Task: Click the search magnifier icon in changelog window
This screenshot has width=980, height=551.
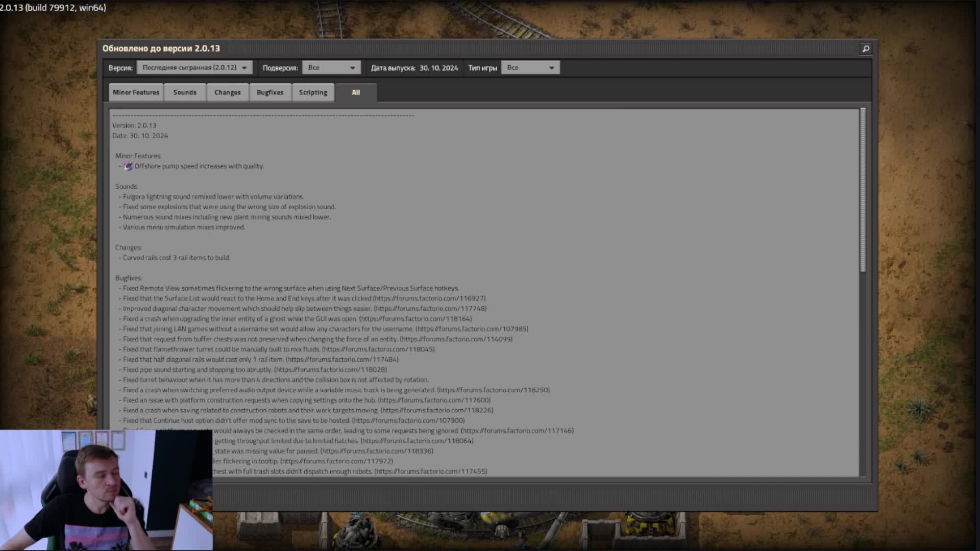Action: click(x=866, y=48)
